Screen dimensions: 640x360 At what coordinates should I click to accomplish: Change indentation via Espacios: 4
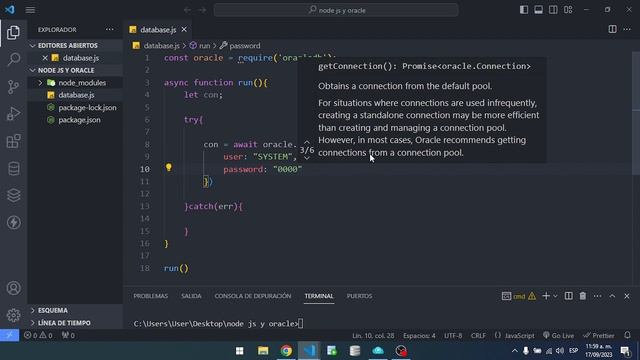[x=419, y=336]
